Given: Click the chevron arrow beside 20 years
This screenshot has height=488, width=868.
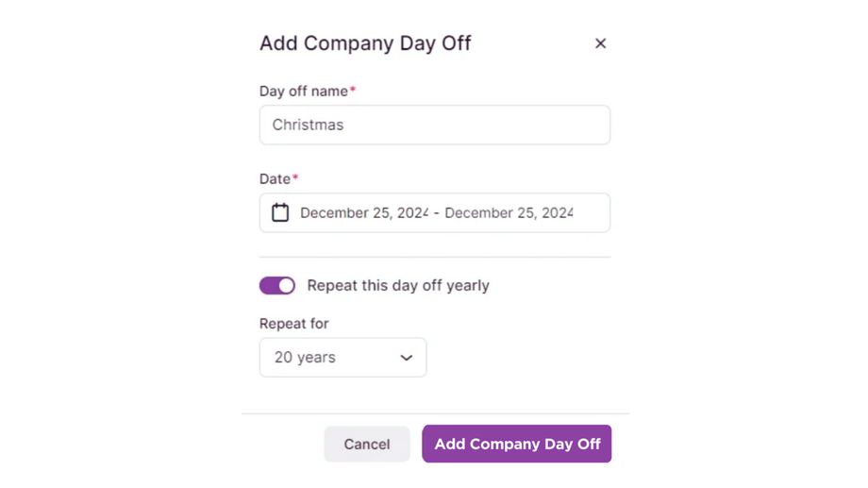Looking at the screenshot, I should pyautogui.click(x=407, y=358).
